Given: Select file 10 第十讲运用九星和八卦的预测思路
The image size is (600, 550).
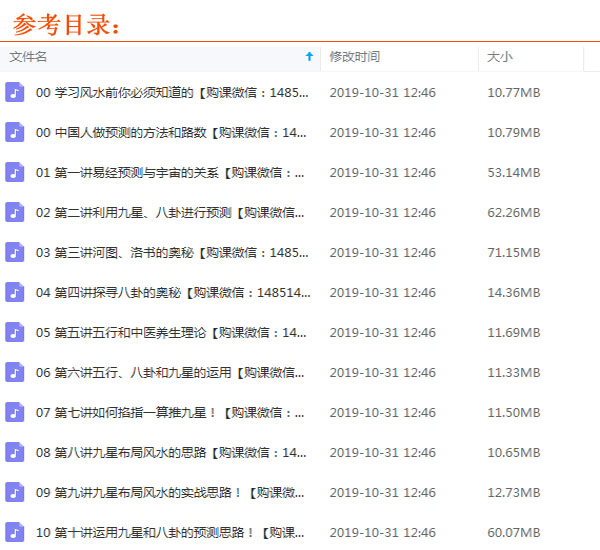Looking at the screenshot, I should coord(172,532).
